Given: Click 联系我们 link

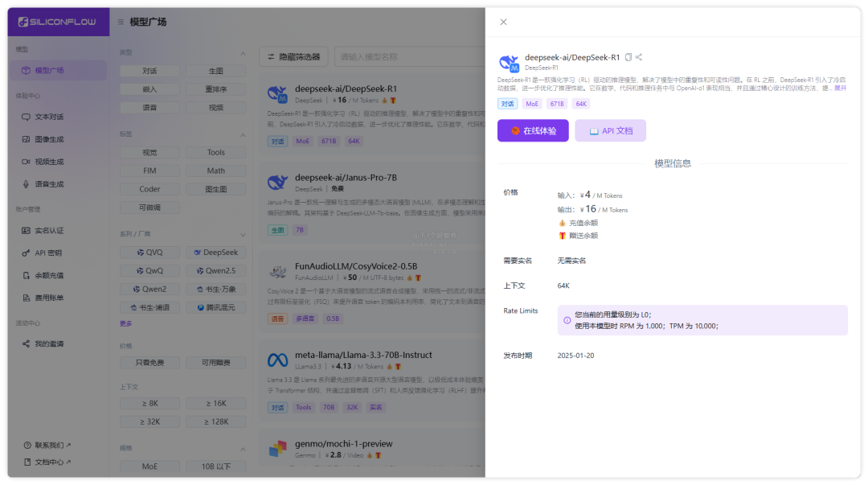Looking at the screenshot, I should (47, 445).
